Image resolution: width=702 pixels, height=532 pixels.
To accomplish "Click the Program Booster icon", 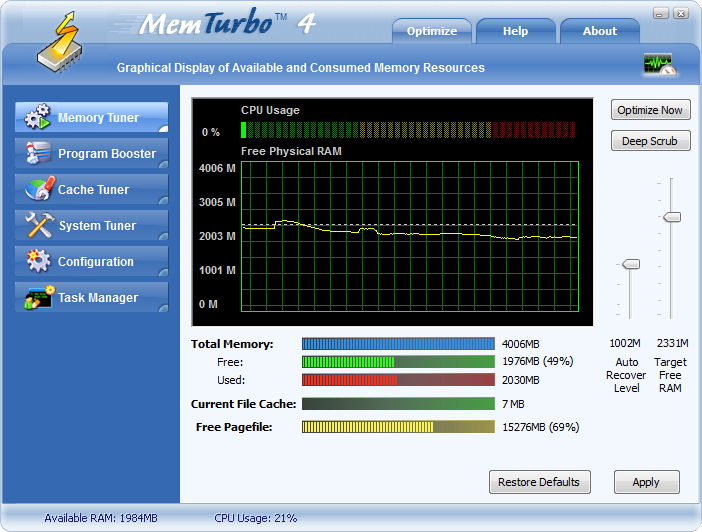I will [x=38, y=153].
